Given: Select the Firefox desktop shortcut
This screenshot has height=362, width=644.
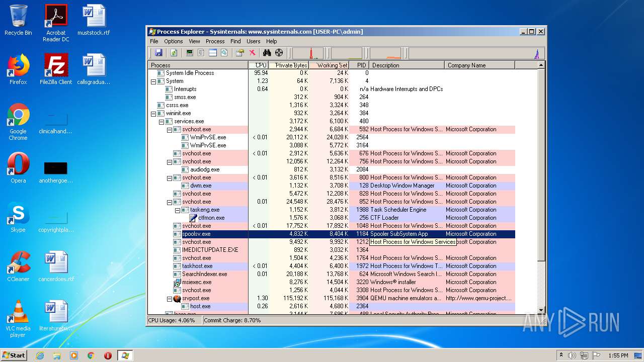Looking at the screenshot, I should click(18, 69).
